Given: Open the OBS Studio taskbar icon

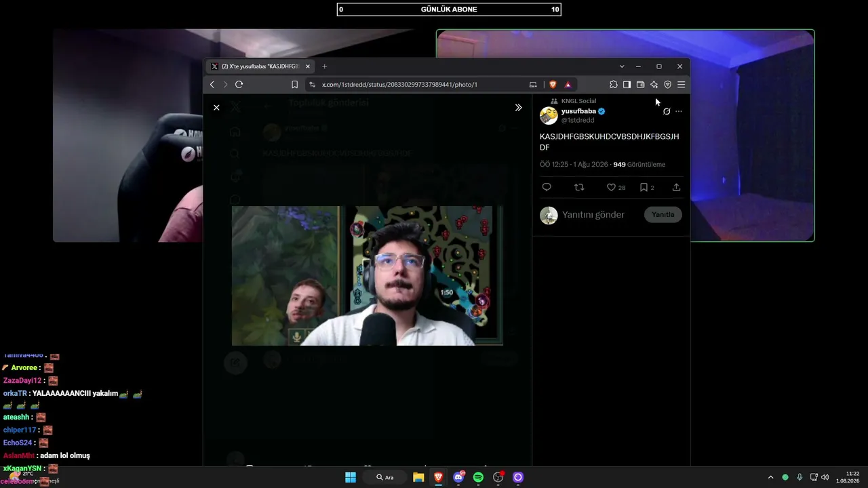Looking at the screenshot, I should [x=498, y=477].
